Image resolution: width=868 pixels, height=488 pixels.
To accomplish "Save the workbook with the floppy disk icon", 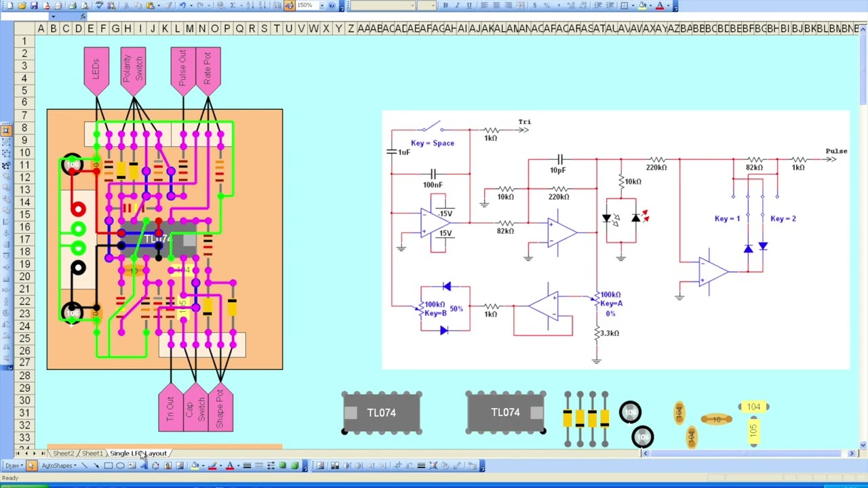I will tap(34, 5).
